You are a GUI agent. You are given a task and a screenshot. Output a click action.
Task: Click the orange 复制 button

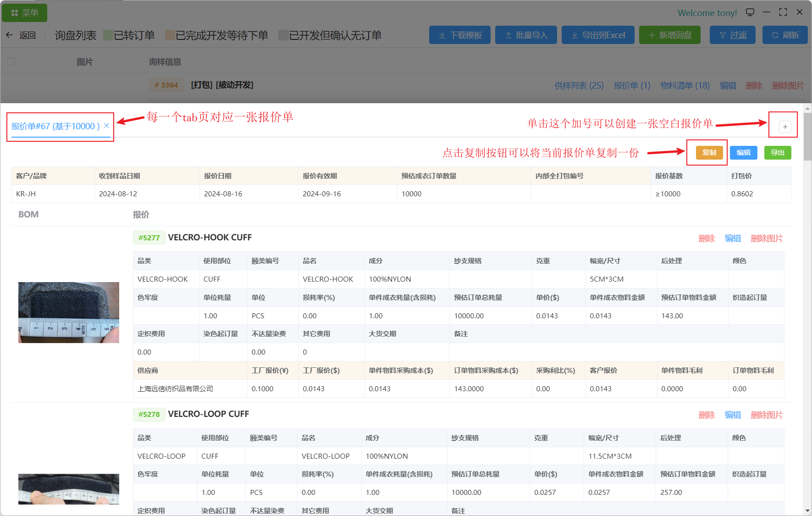[x=709, y=153]
